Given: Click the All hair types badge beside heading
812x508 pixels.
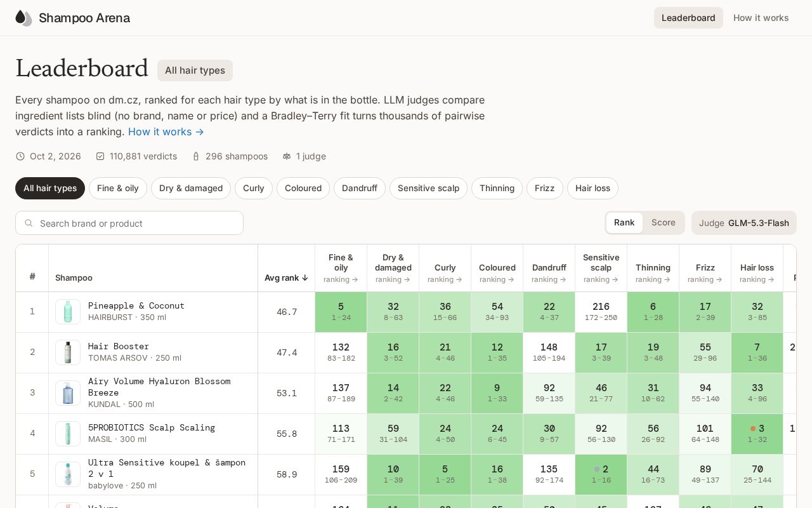Looking at the screenshot, I should (x=195, y=70).
